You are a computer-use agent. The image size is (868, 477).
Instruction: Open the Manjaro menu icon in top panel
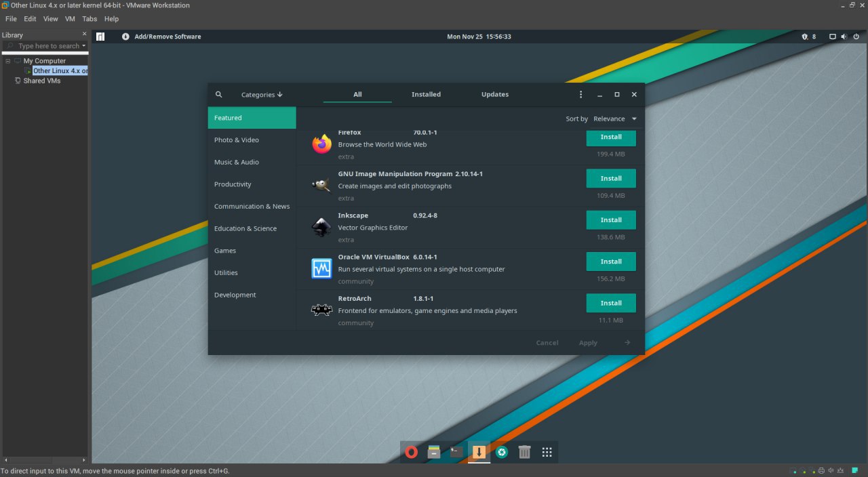[x=100, y=37]
